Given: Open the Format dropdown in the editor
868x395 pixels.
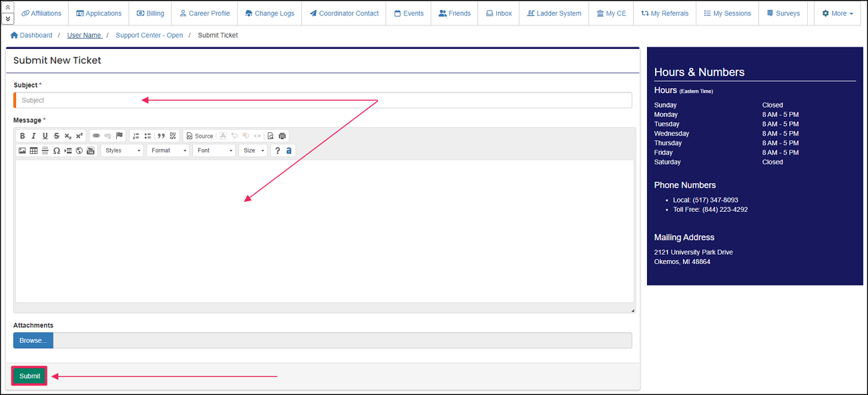Looking at the screenshot, I should [168, 150].
